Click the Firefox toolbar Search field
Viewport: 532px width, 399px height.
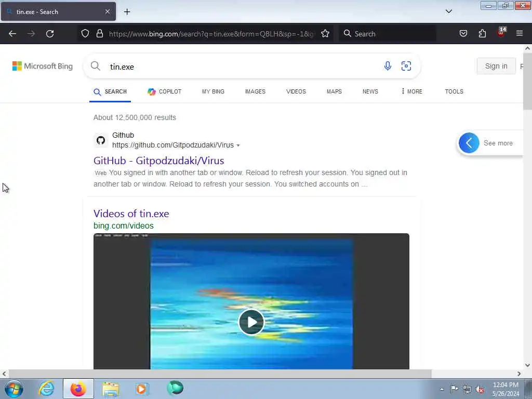(388, 34)
